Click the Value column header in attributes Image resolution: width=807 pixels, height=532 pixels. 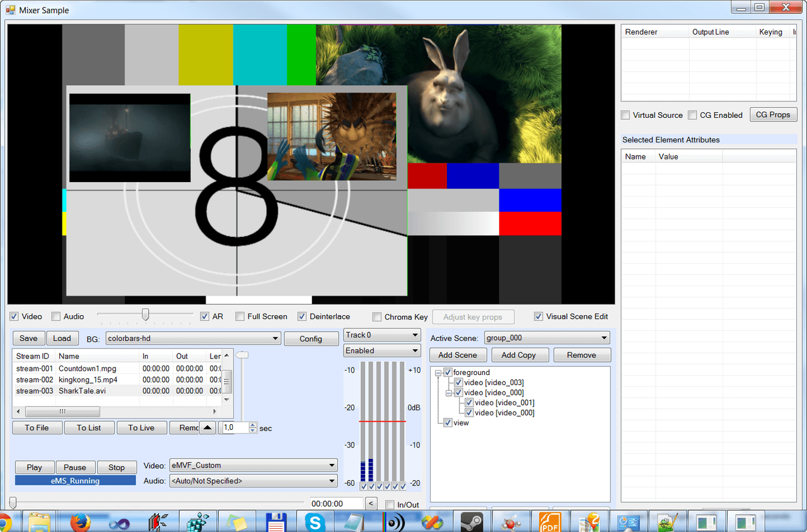(689, 156)
